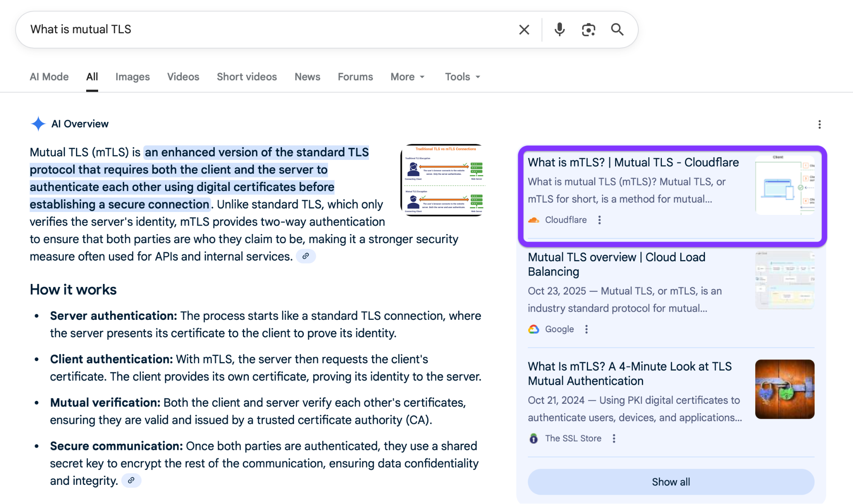Screen dimensions: 853x504
Task: Open Cloudflare What is mTLS link
Action: [x=633, y=162]
